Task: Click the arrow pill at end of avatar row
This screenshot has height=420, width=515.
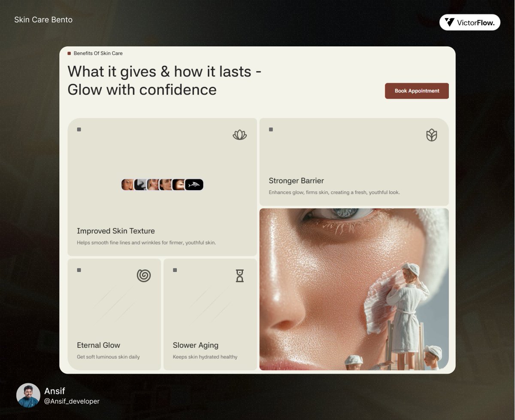Action: [193, 184]
